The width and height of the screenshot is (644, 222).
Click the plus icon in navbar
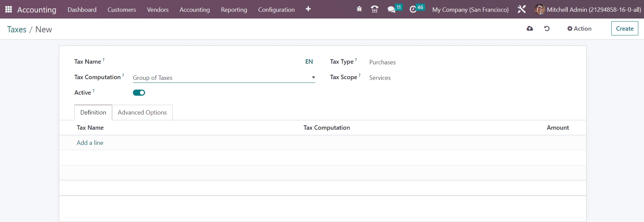point(308,9)
